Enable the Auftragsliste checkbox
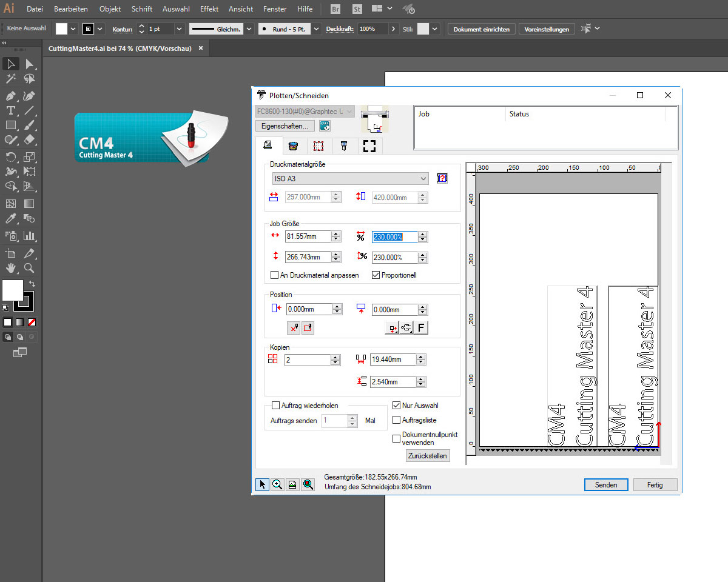Image resolution: width=728 pixels, height=582 pixels. click(x=397, y=420)
